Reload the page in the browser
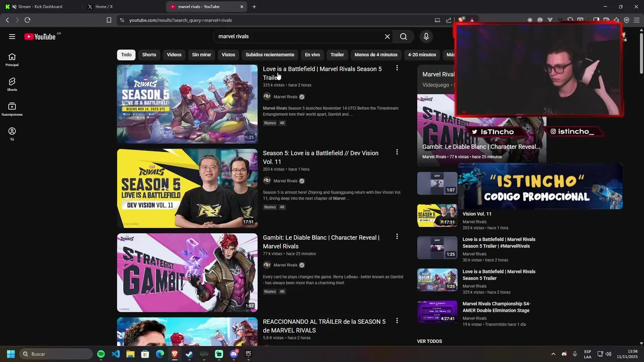 [x=27, y=20]
